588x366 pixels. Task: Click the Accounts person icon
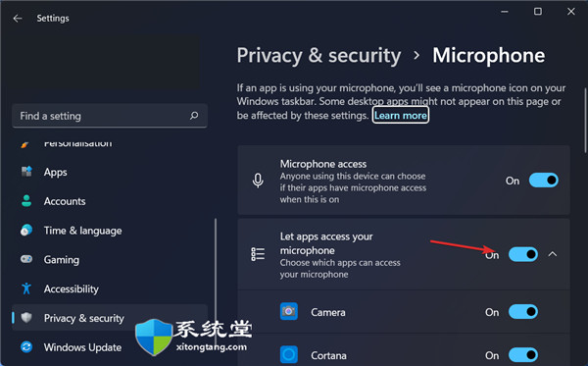(26, 201)
